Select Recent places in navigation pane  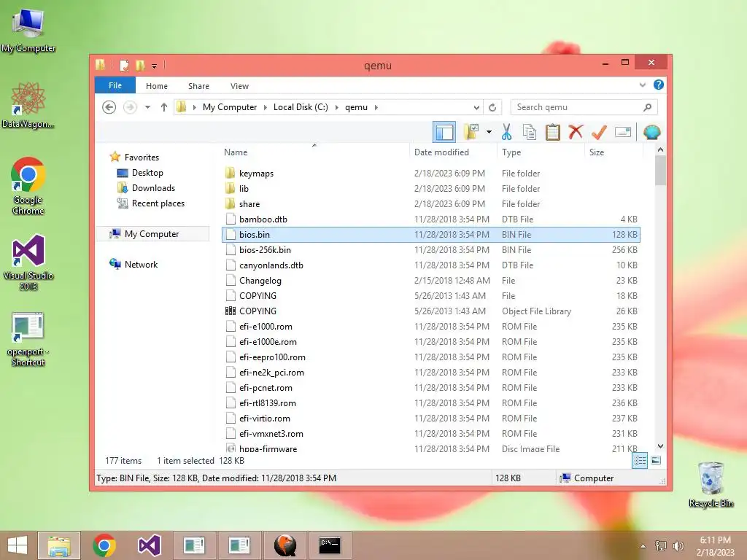(x=158, y=203)
